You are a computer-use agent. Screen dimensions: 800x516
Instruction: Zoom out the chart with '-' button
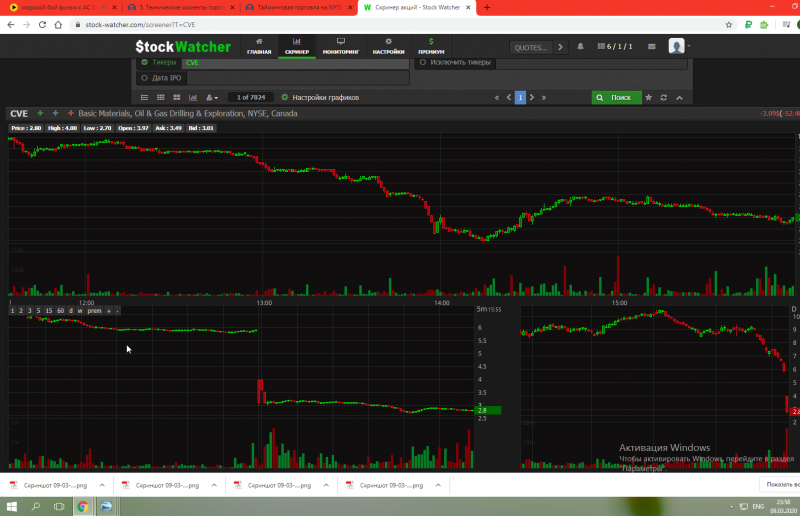117,311
